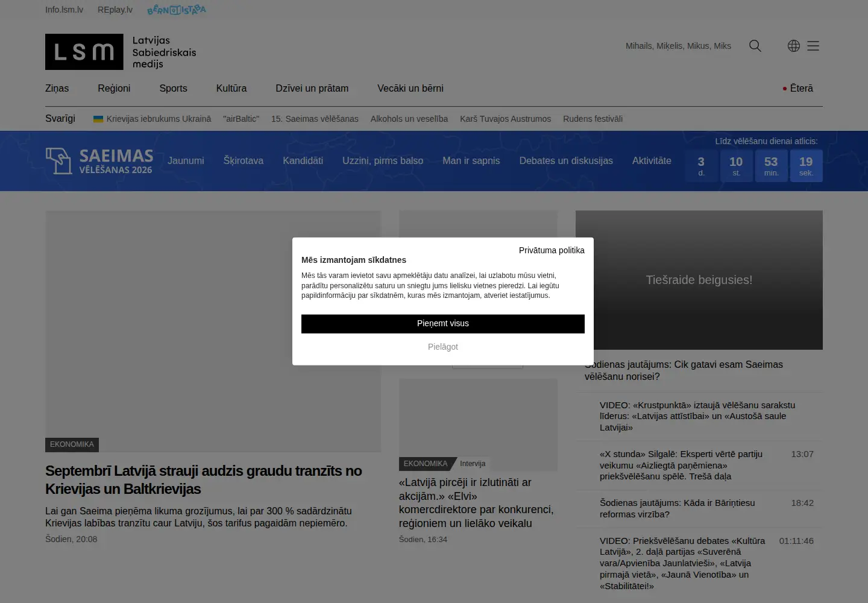
Task: Visit the Info.lsm.lv link
Action: coord(64,10)
